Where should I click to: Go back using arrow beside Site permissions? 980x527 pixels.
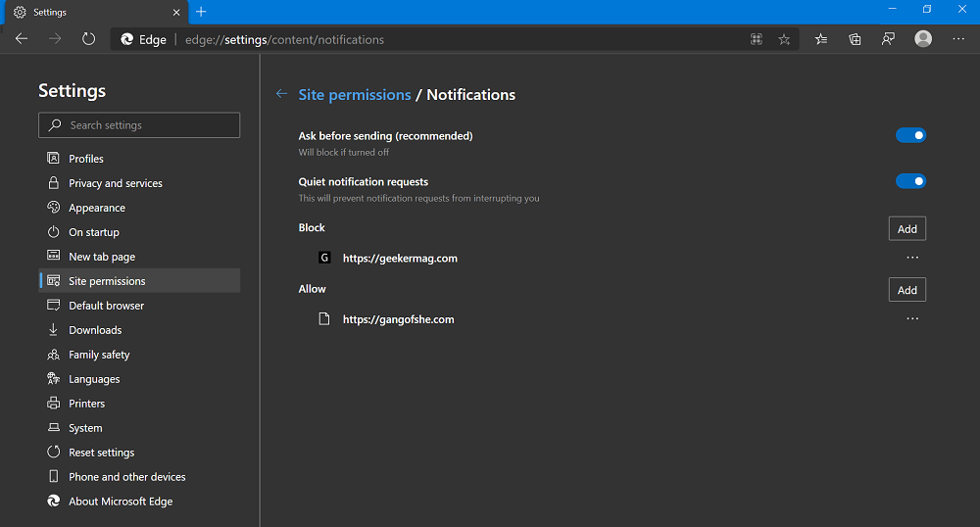click(282, 94)
